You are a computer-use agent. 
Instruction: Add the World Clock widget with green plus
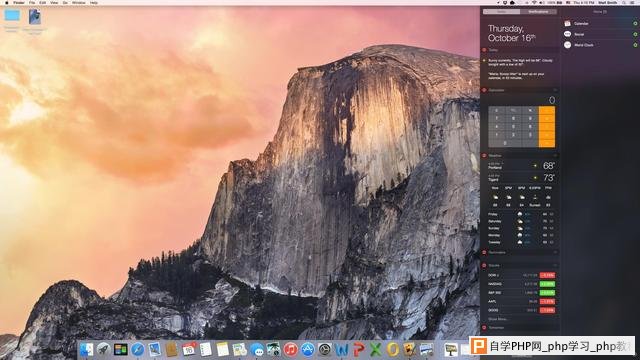coord(635,45)
